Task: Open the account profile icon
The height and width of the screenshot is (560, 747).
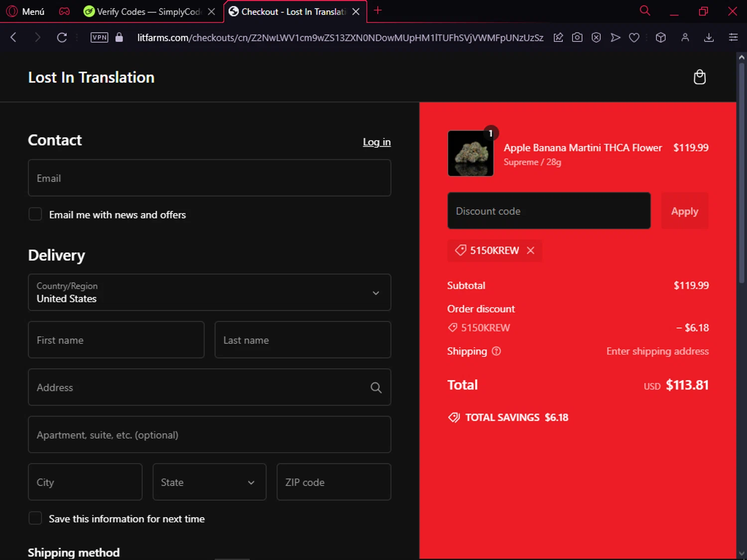Action: pos(685,37)
